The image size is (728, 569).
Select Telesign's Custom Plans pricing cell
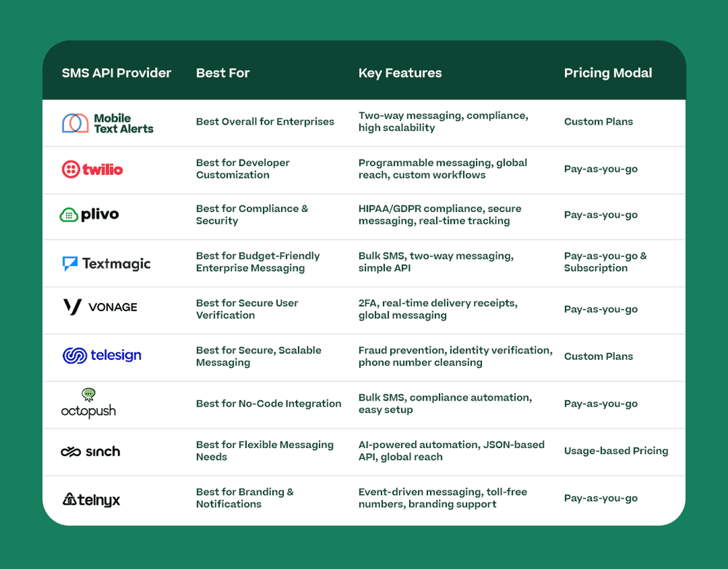click(598, 356)
